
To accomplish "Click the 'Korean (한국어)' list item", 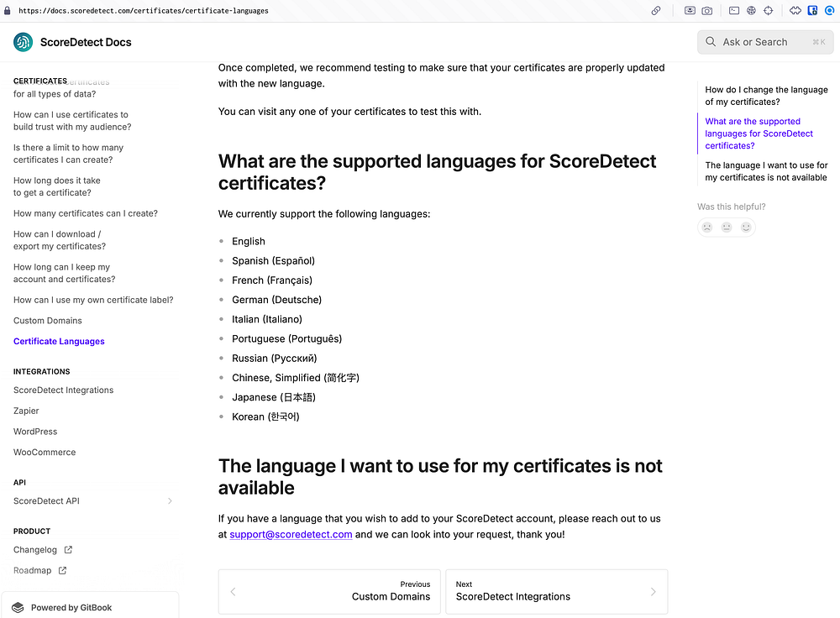I will click(265, 416).
